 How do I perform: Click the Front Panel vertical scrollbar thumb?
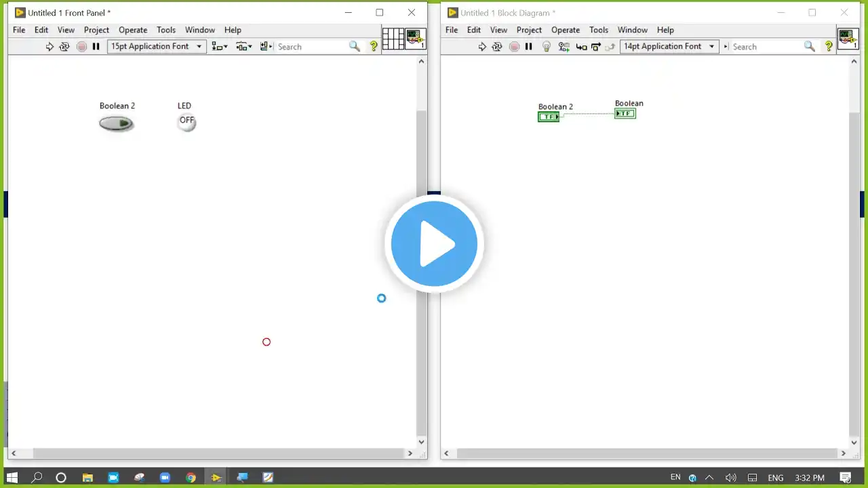tap(421, 271)
